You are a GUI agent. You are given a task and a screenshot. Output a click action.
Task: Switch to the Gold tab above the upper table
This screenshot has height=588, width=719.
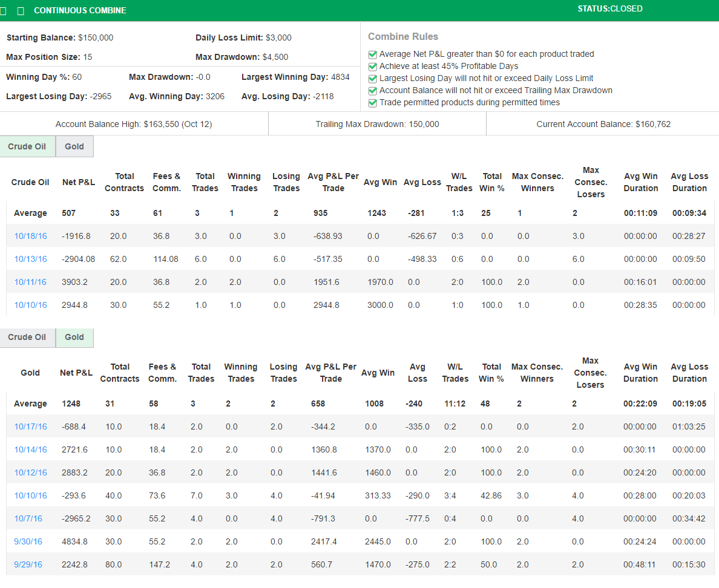pyautogui.click(x=74, y=146)
